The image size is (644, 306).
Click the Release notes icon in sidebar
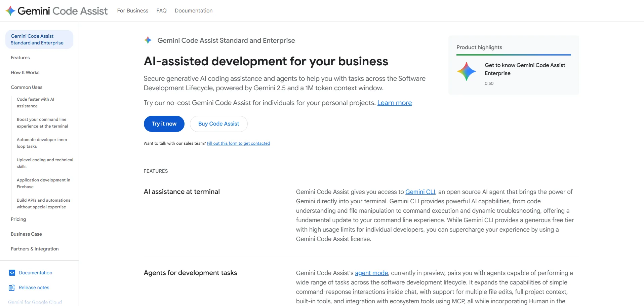tap(12, 287)
